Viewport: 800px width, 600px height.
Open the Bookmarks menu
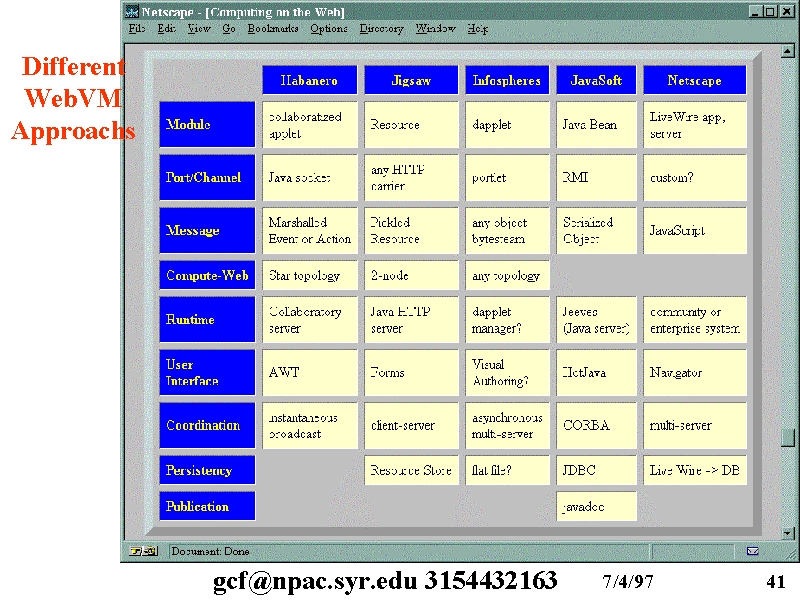point(273,29)
